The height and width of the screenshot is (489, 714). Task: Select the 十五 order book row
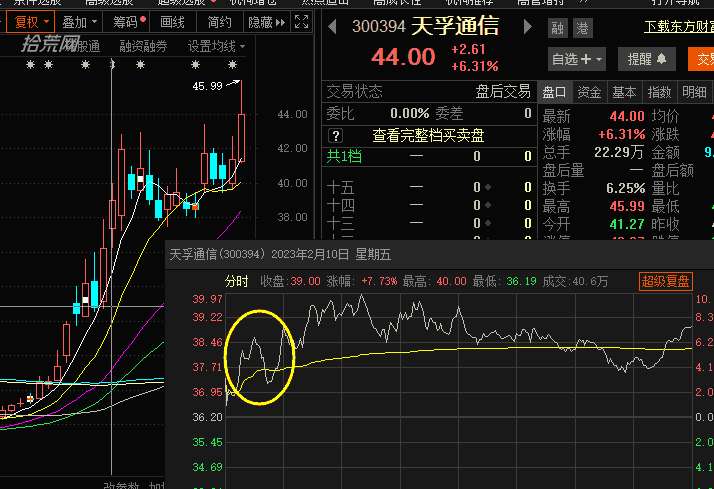[428, 187]
